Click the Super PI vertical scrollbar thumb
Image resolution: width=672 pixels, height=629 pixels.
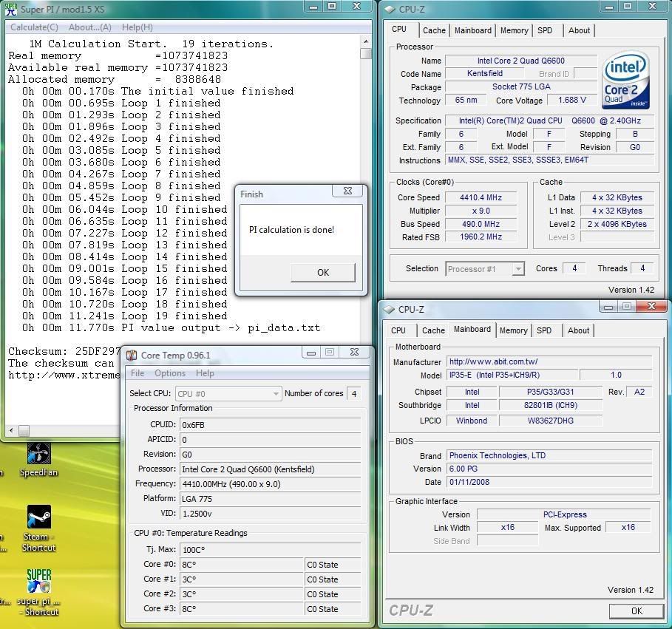pos(366,53)
